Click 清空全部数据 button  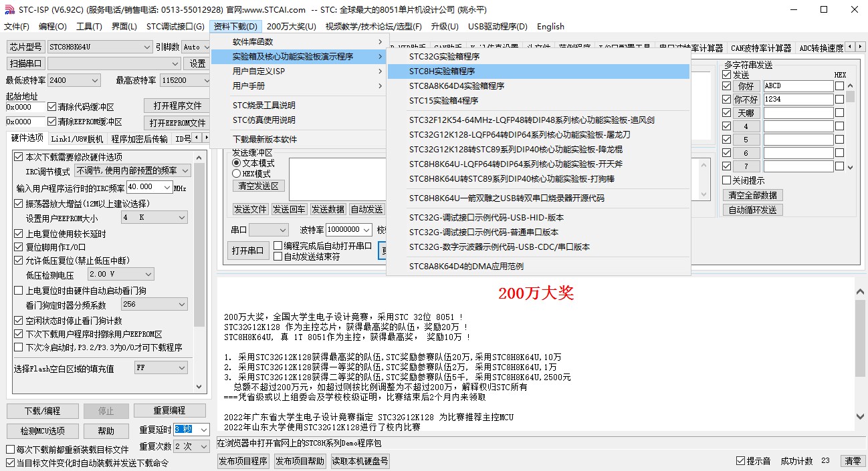[x=752, y=195]
